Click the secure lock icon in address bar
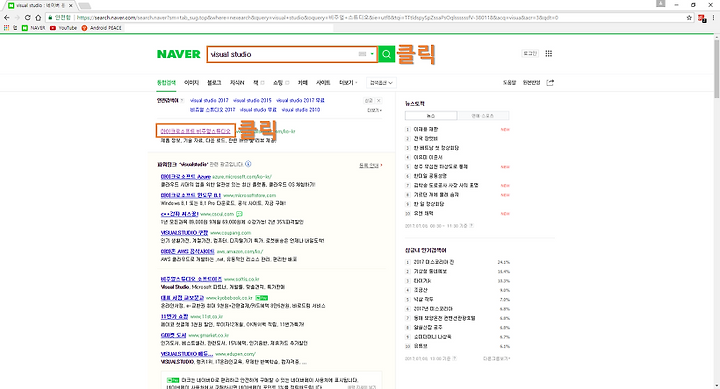This screenshot has height=389, width=720. click(51, 17)
